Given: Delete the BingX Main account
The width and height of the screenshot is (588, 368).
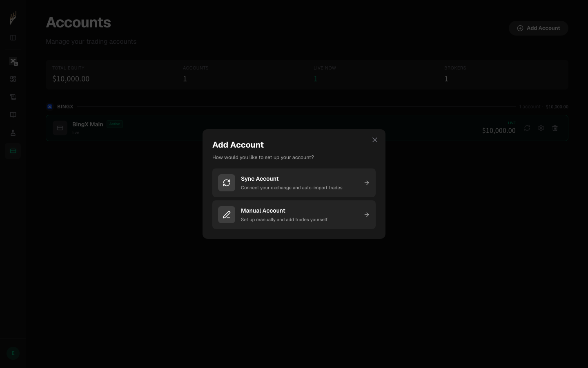Looking at the screenshot, I should tap(555, 128).
